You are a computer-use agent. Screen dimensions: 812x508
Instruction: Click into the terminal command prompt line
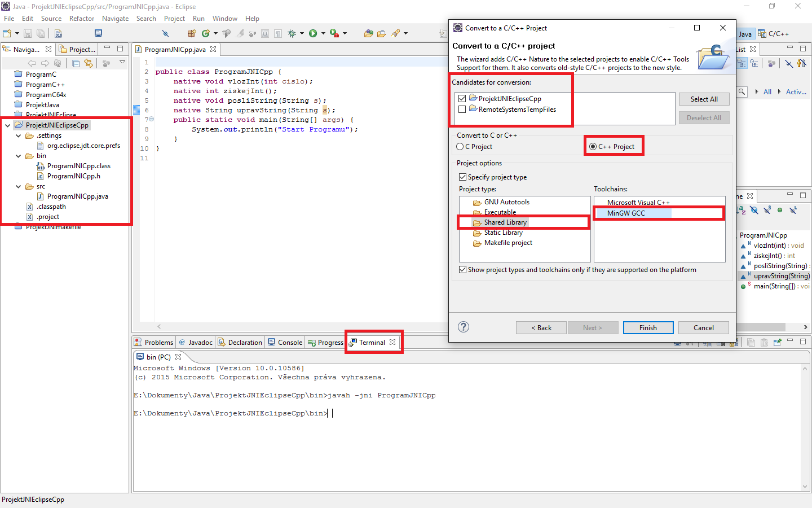[x=330, y=413]
